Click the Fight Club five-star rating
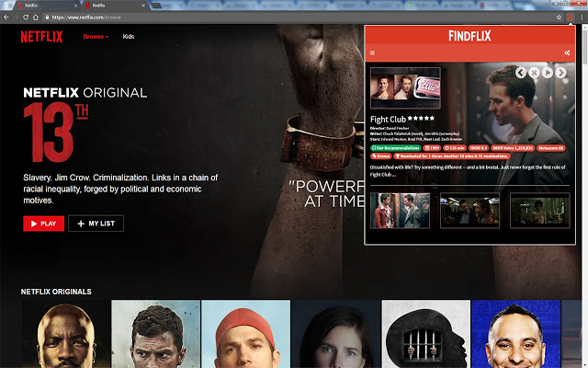Image resolution: width=588 pixels, height=368 pixels. 421,119
